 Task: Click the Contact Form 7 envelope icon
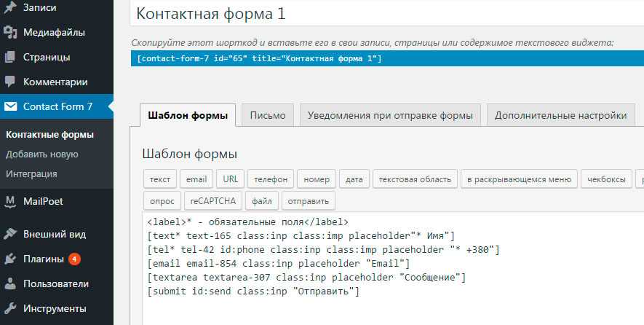[10, 106]
